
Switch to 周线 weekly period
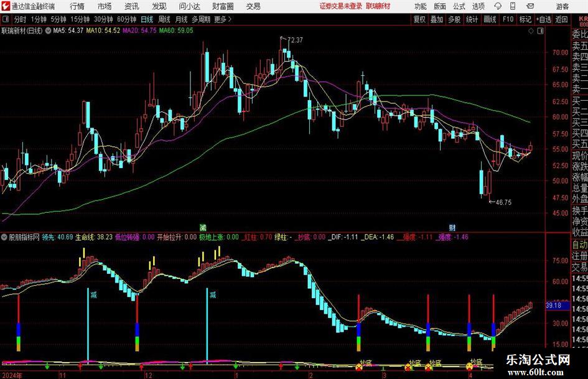(164, 19)
